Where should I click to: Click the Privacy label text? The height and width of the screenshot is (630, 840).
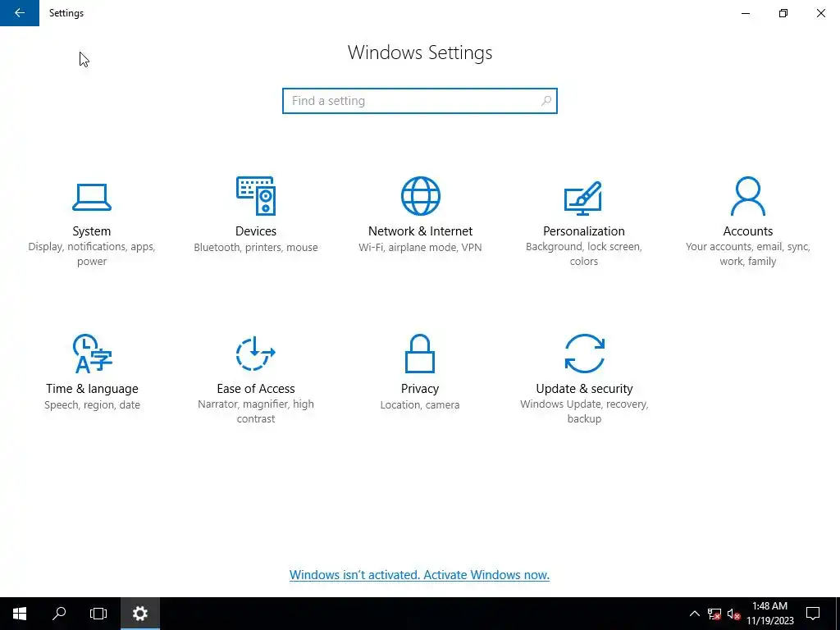(420, 388)
